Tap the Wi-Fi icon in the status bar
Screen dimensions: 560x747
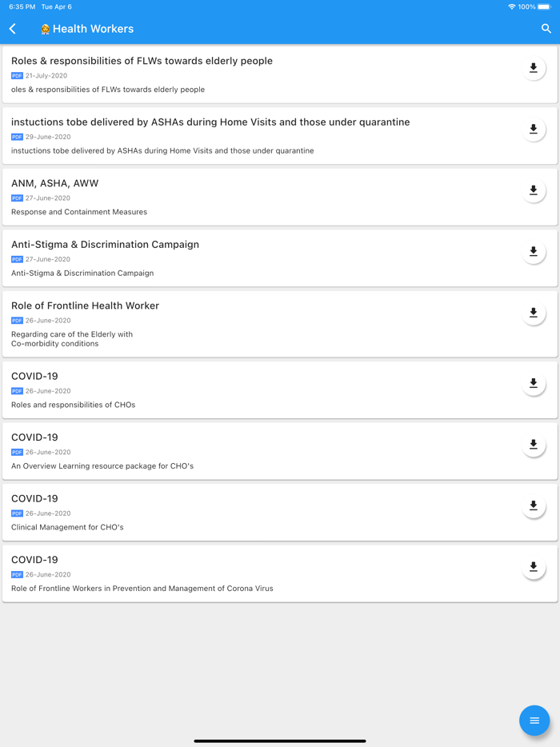click(510, 6)
